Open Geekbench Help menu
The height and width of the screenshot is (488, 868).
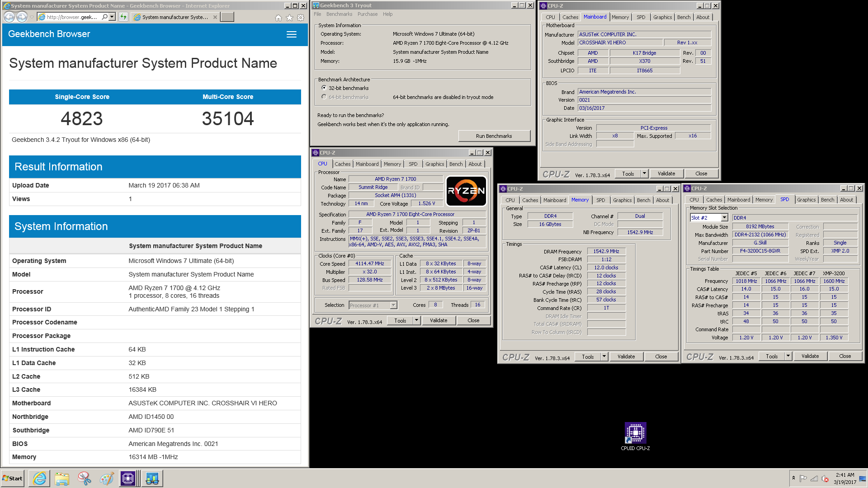[x=387, y=14]
